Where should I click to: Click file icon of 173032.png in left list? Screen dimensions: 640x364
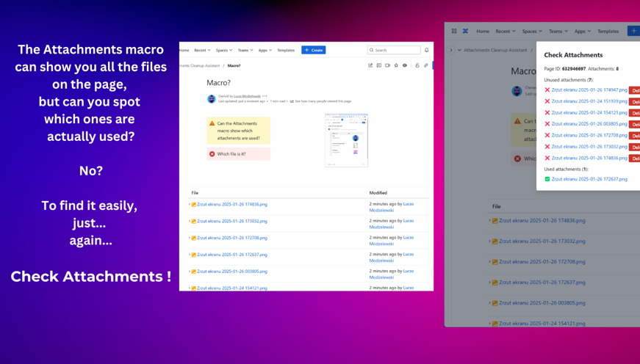194,222
